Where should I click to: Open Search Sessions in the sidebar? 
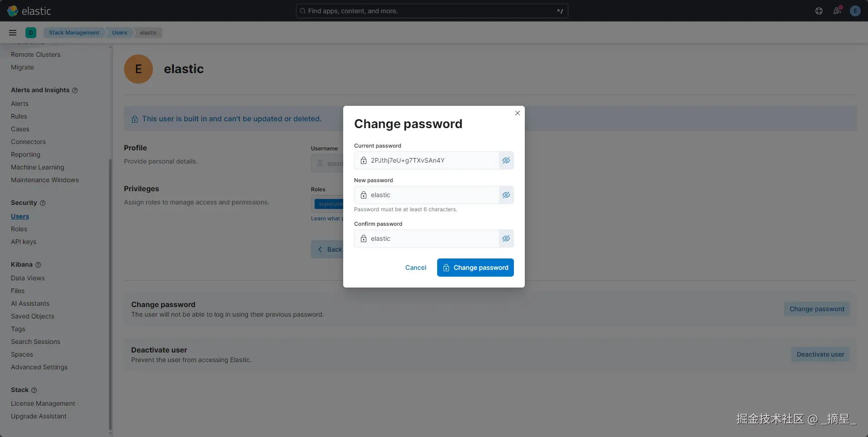[35, 342]
